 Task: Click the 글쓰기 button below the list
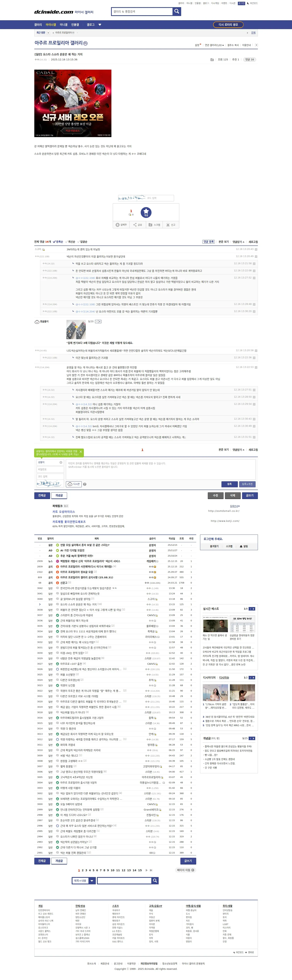[188, 861]
